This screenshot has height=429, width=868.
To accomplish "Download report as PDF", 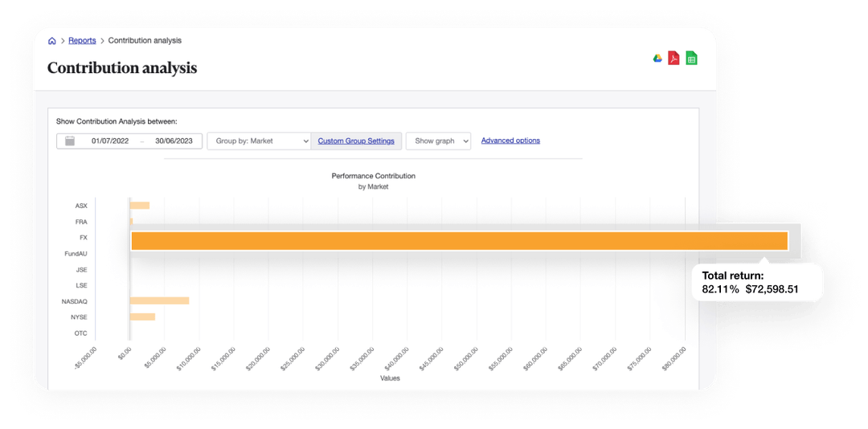I will pos(674,58).
